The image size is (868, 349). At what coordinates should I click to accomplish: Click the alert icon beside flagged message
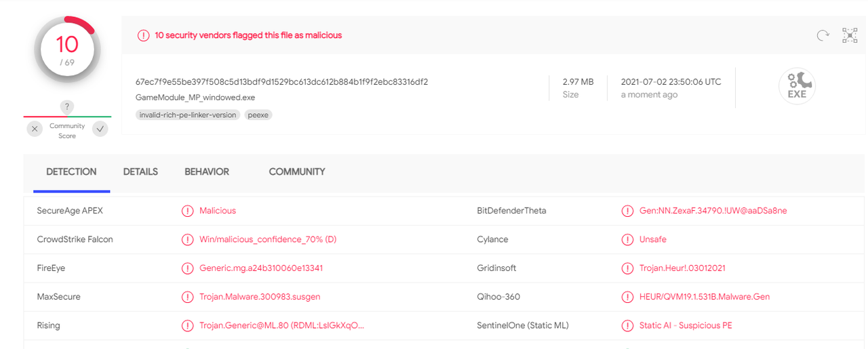click(143, 35)
